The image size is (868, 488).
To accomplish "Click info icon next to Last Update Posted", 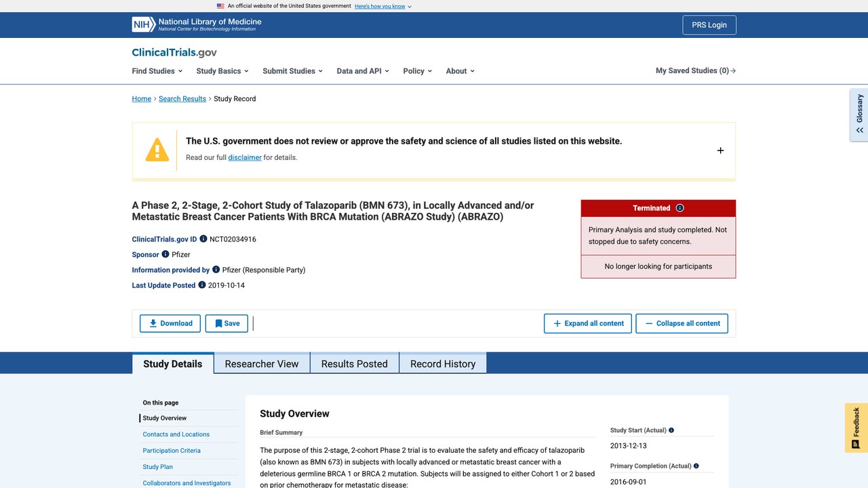I will (202, 285).
